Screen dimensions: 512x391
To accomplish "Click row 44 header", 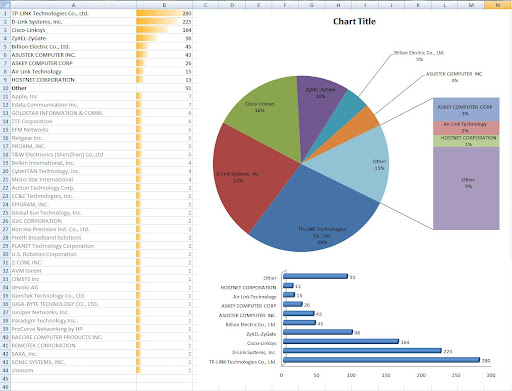I will (5, 370).
